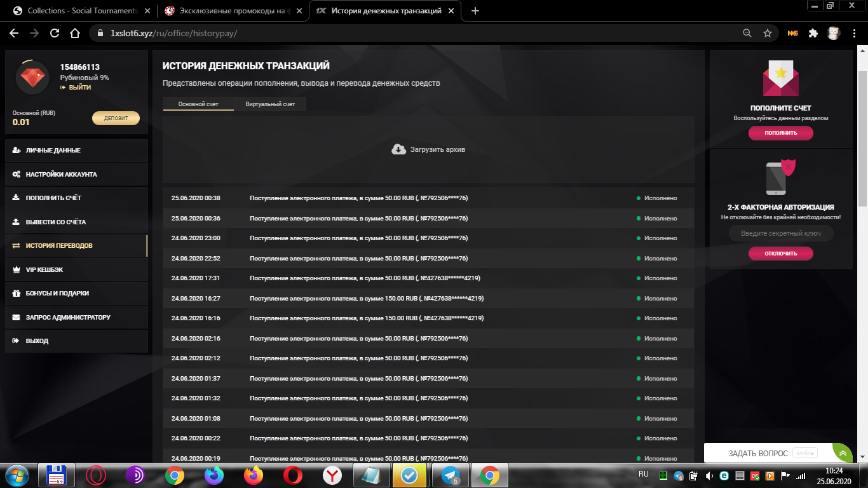Click the account number 154866113
The image size is (868, 488).
pos(80,67)
